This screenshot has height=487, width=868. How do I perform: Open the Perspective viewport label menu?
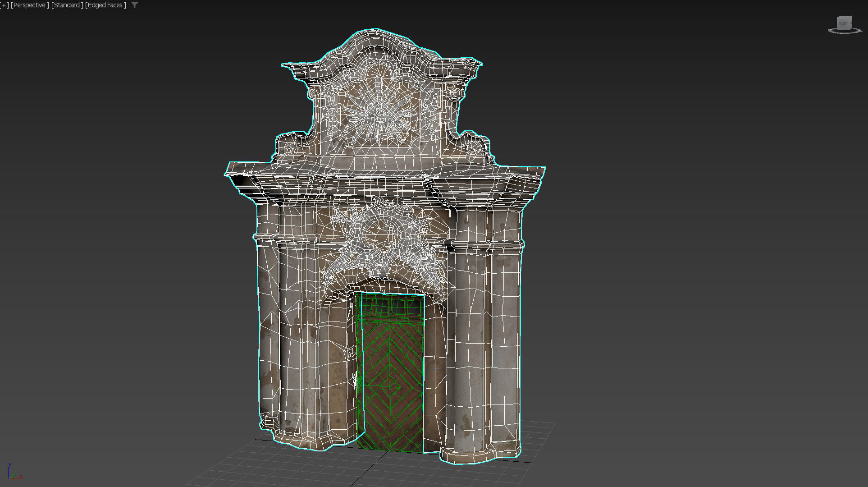[x=30, y=5]
